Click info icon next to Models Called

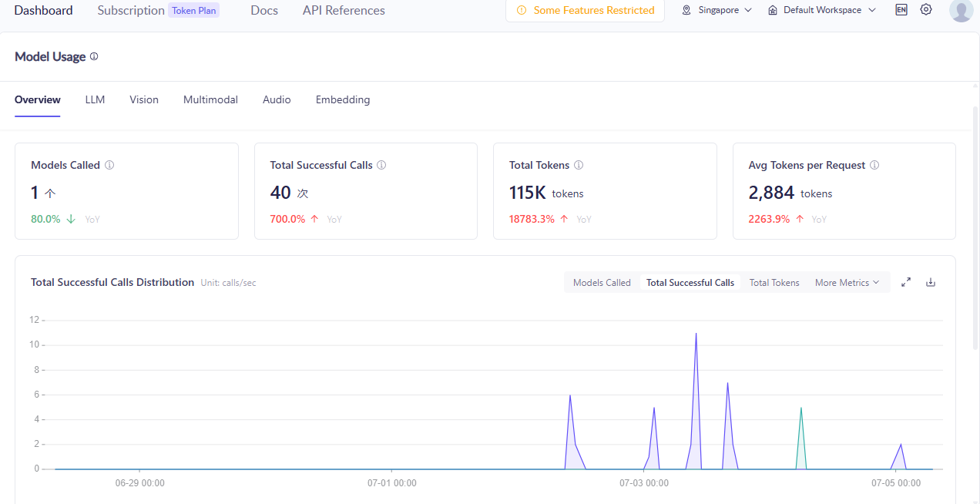109,165
